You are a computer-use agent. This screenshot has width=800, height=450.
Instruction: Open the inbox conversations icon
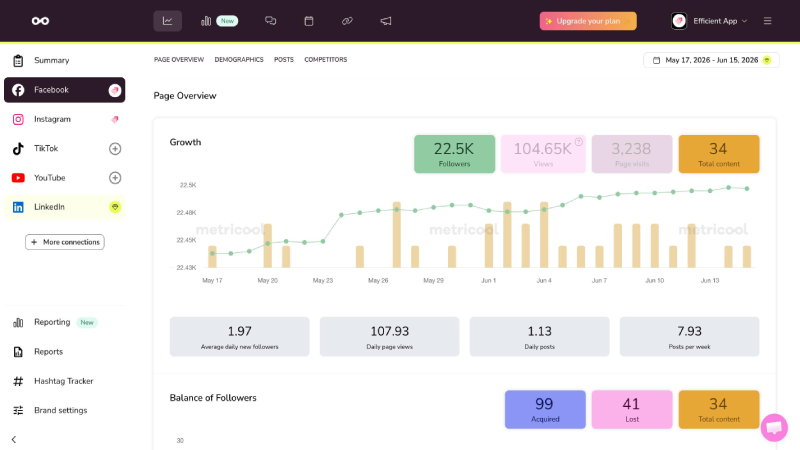pos(270,21)
